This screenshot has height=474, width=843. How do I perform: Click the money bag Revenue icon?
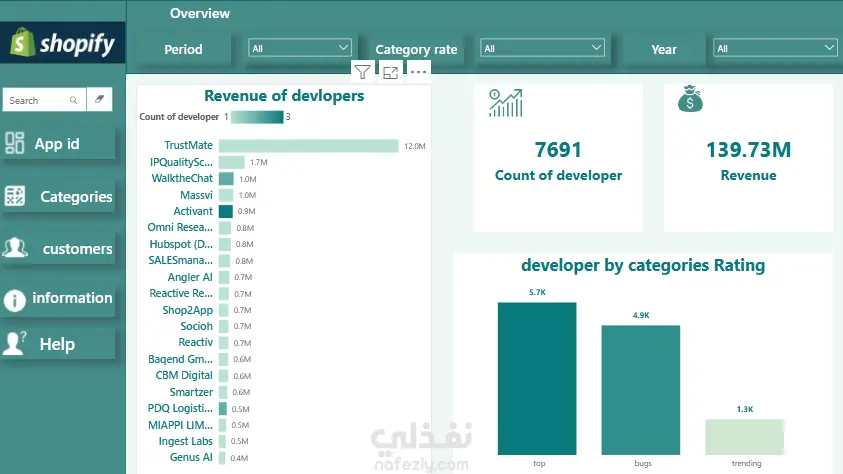(x=690, y=99)
